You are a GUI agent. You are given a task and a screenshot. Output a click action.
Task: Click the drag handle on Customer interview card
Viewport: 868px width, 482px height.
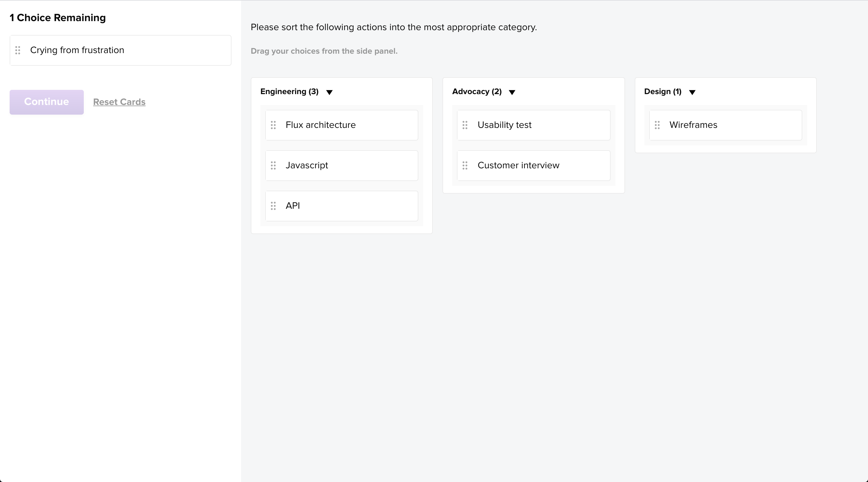465,166
